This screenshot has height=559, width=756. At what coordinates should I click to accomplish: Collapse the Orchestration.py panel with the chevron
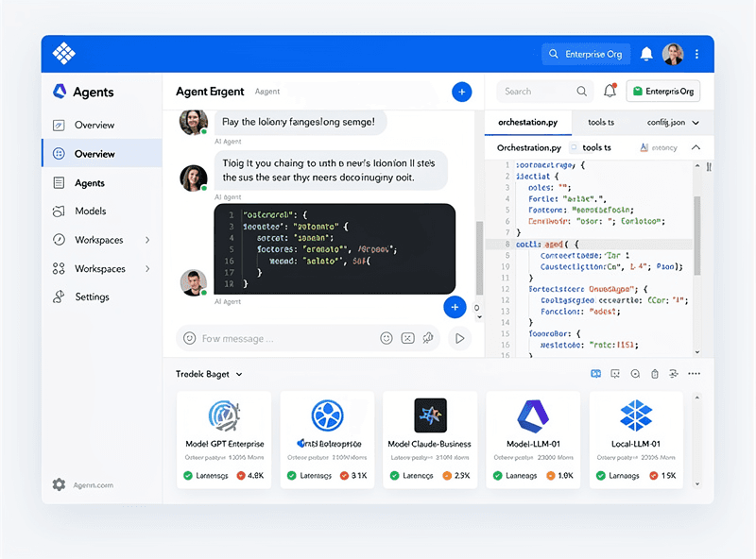[x=696, y=147]
